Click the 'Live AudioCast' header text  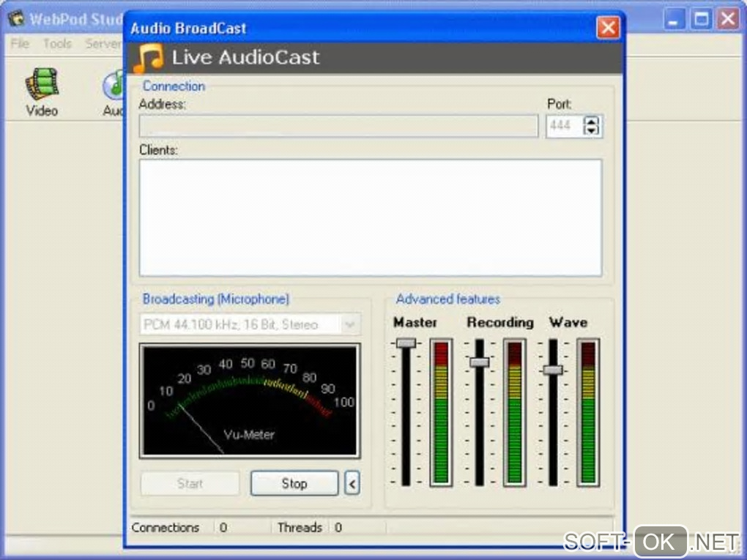pos(245,57)
